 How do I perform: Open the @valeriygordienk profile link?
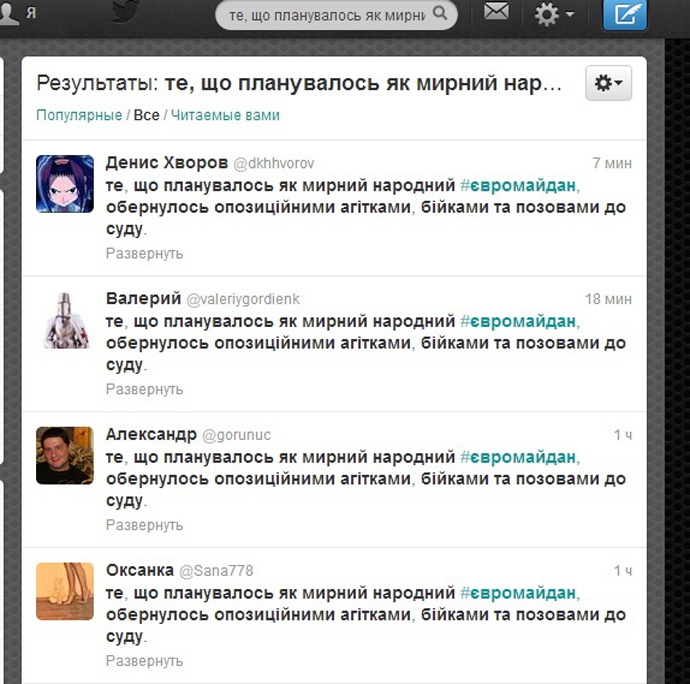pyautogui.click(x=243, y=299)
